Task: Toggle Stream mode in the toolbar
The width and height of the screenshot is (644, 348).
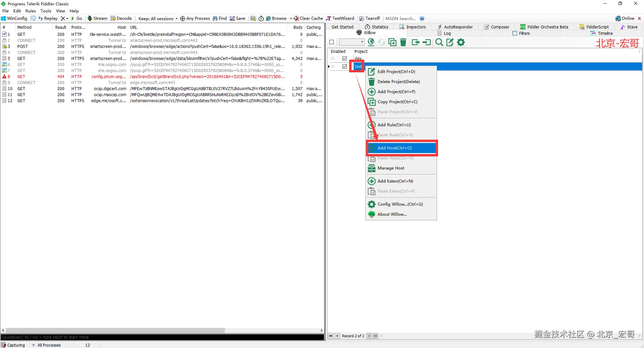Action: (x=97, y=18)
